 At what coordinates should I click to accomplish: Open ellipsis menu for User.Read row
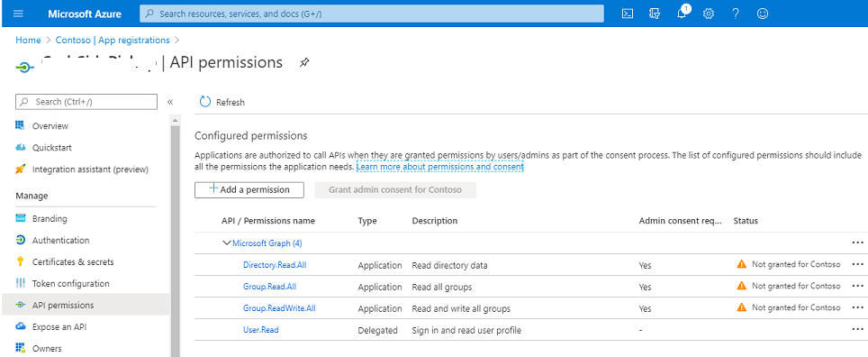pyautogui.click(x=857, y=329)
